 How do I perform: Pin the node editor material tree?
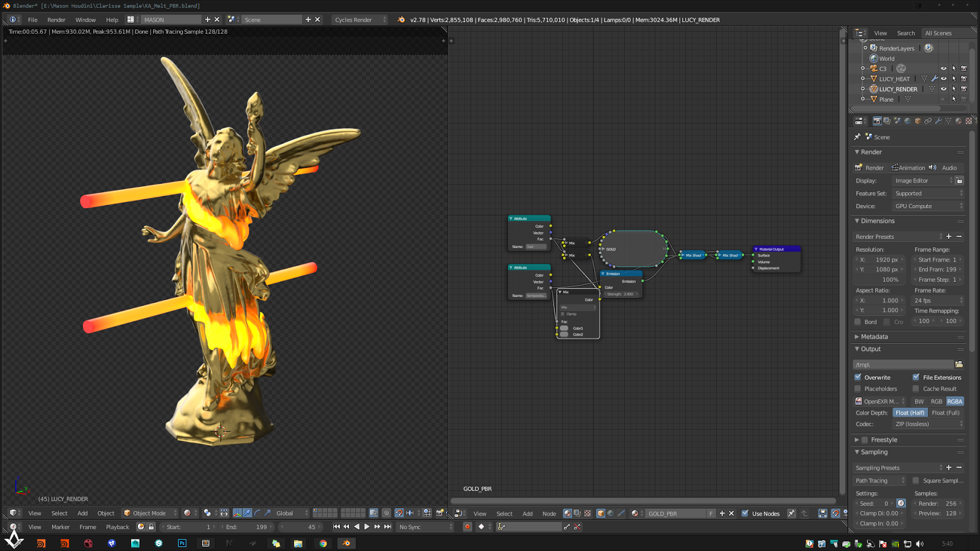coord(791,514)
